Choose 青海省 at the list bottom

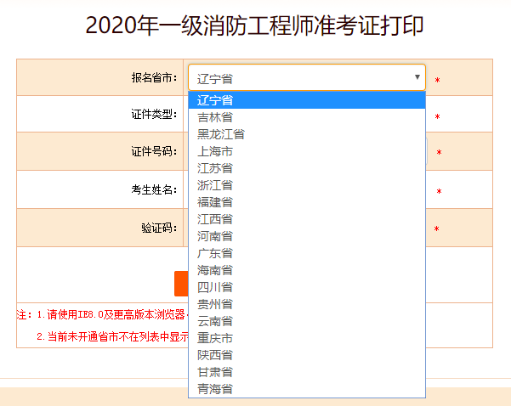click(307, 389)
